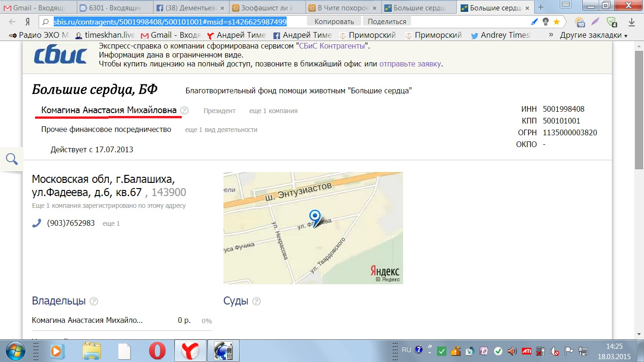
Task: Click the еще 1 link next to phone number
Action: coord(111,223)
